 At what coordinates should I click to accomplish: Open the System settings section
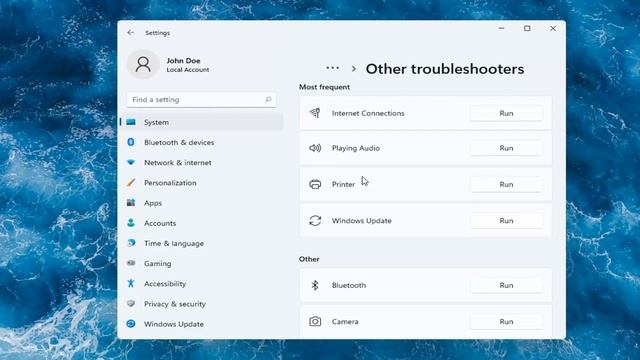point(201,122)
